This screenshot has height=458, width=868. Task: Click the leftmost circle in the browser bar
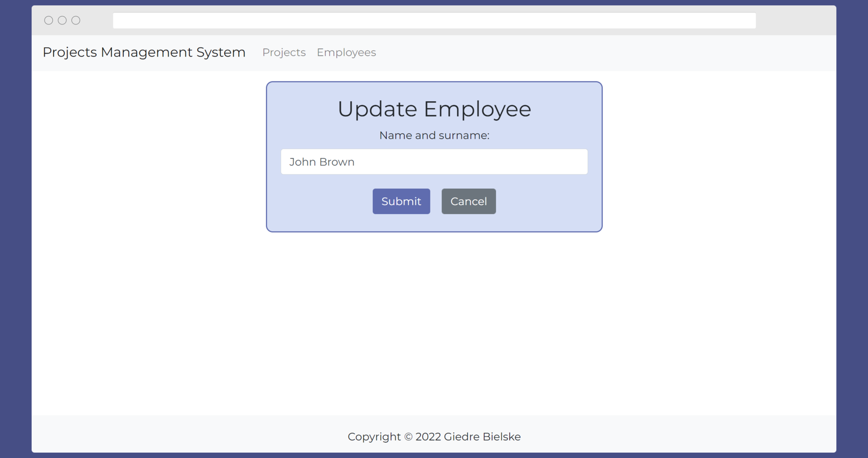pos(48,20)
